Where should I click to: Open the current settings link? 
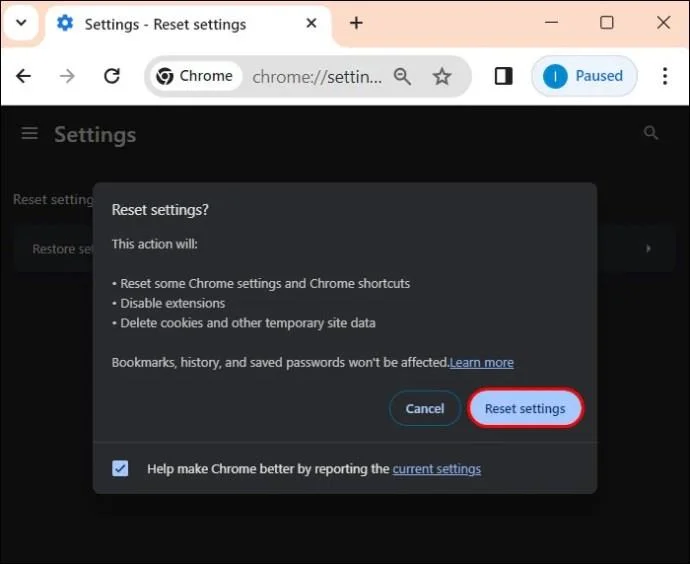[x=437, y=469]
